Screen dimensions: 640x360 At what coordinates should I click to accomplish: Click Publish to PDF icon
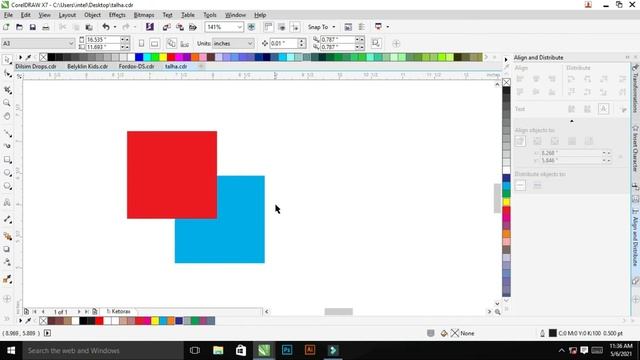click(x=193, y=27)
